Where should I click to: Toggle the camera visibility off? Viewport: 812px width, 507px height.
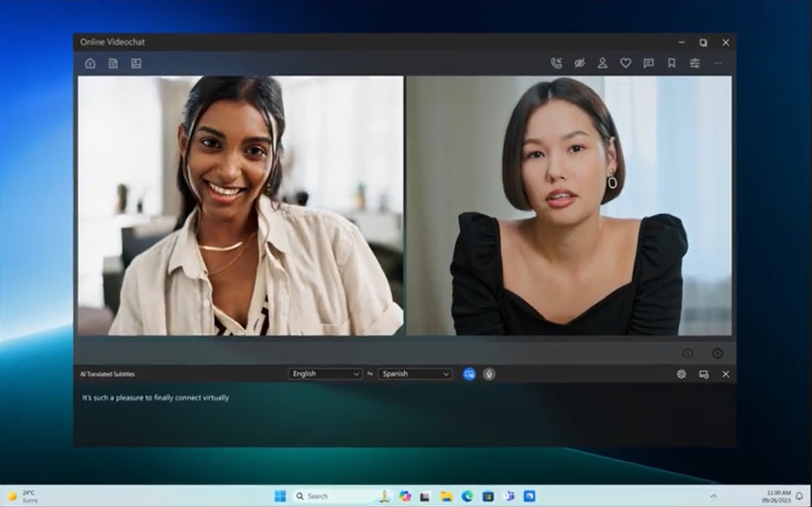tap(578, 63)
